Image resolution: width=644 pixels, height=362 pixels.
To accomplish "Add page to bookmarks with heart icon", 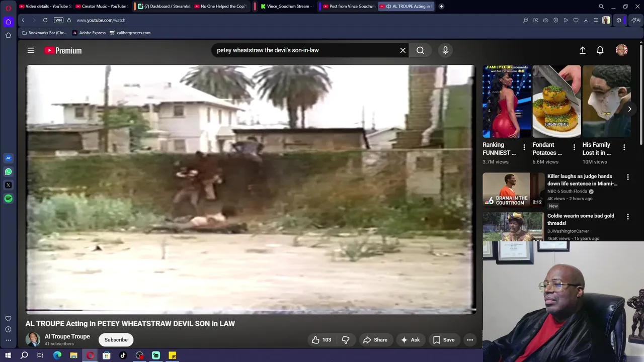I will click(576, 20).
